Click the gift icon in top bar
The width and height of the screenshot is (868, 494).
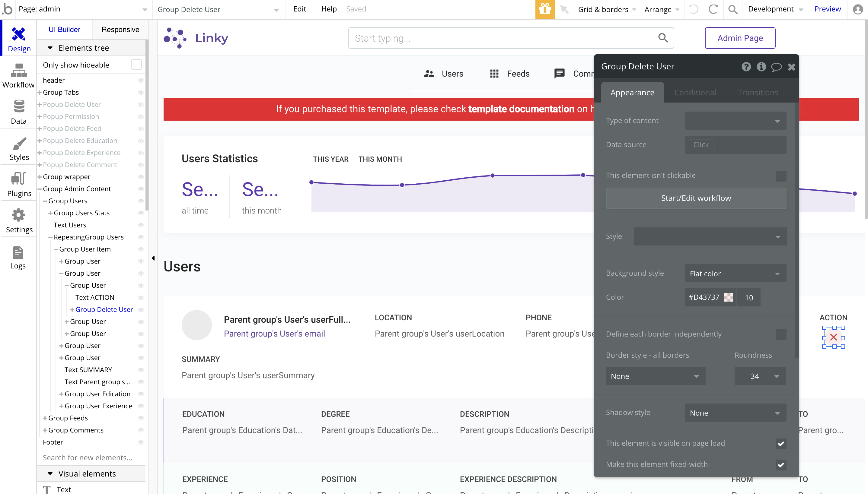point(544,9)
